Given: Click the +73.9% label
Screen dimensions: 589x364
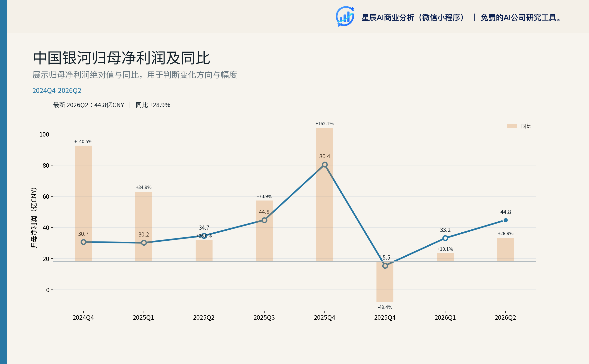Looking at the screenshot, I should [264, 196].
